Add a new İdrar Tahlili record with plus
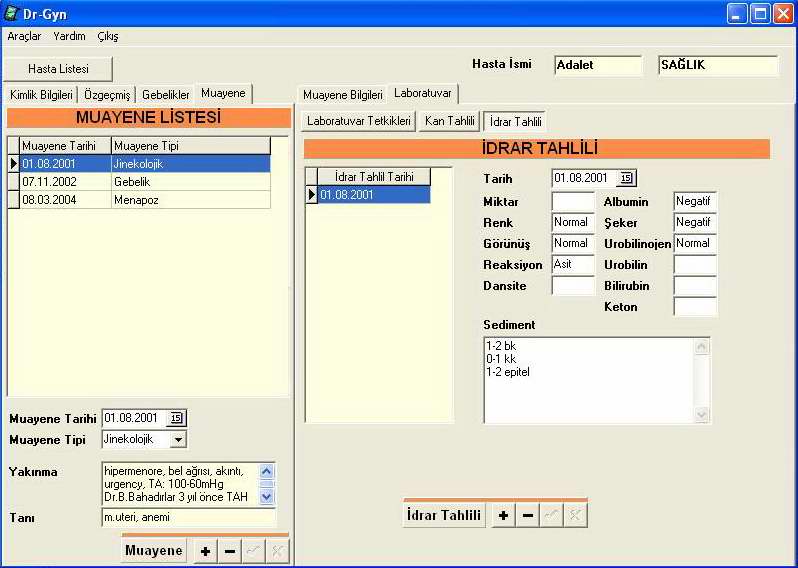Screen dimensions: 798x568 tap(503, 515)
